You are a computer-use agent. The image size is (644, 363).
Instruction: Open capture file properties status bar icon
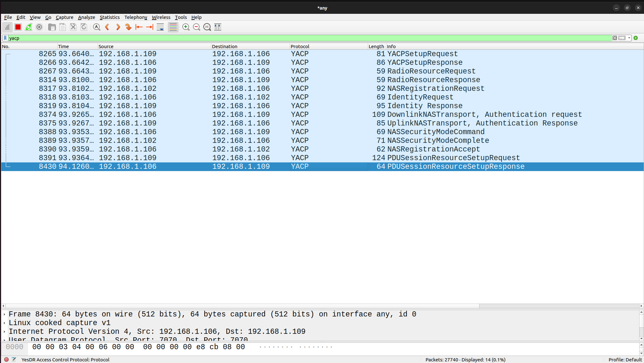coord(14,359)
